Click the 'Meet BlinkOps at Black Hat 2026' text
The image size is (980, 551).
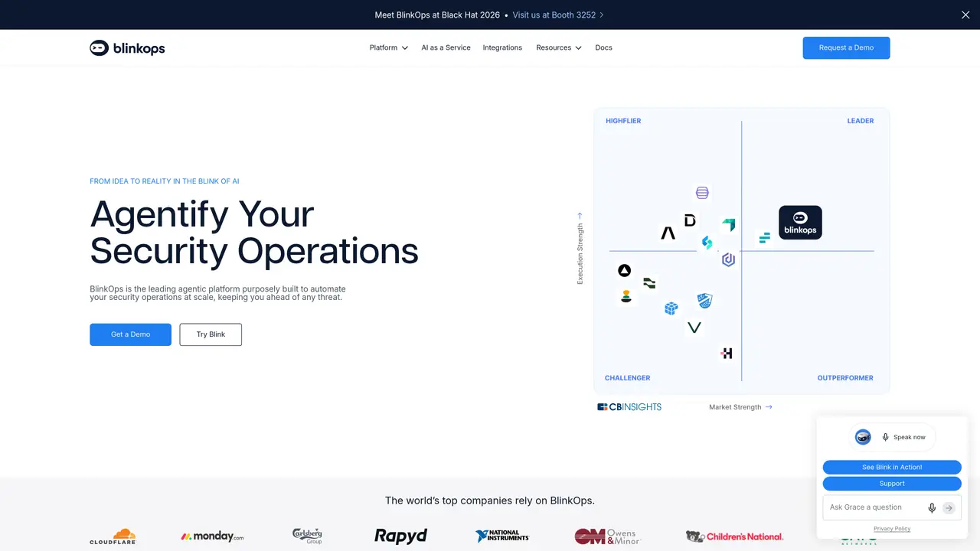437,15
